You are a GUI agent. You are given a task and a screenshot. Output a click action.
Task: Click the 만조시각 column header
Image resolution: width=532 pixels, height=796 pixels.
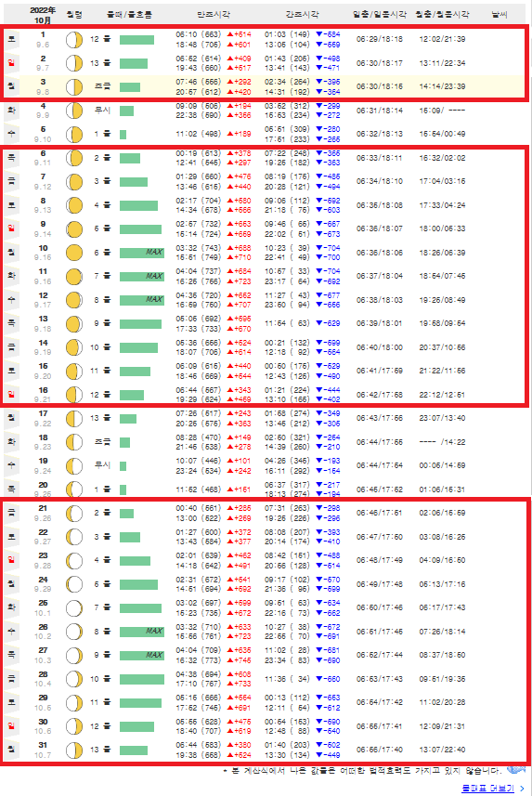214,15
